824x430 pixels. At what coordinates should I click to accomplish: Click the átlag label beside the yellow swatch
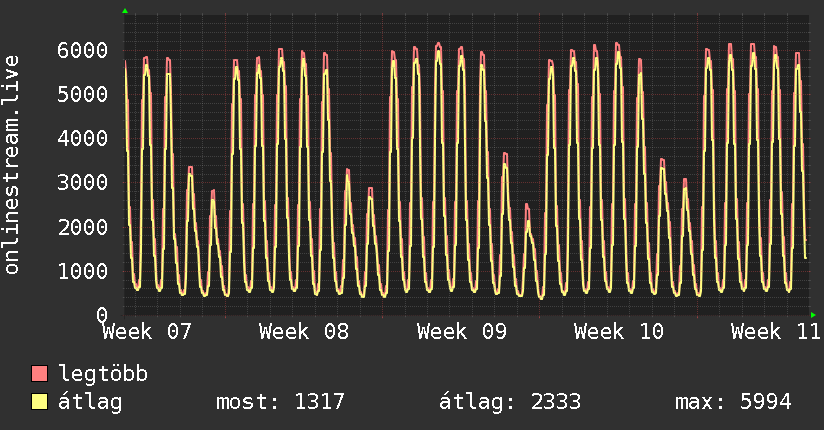click(90, 402)
